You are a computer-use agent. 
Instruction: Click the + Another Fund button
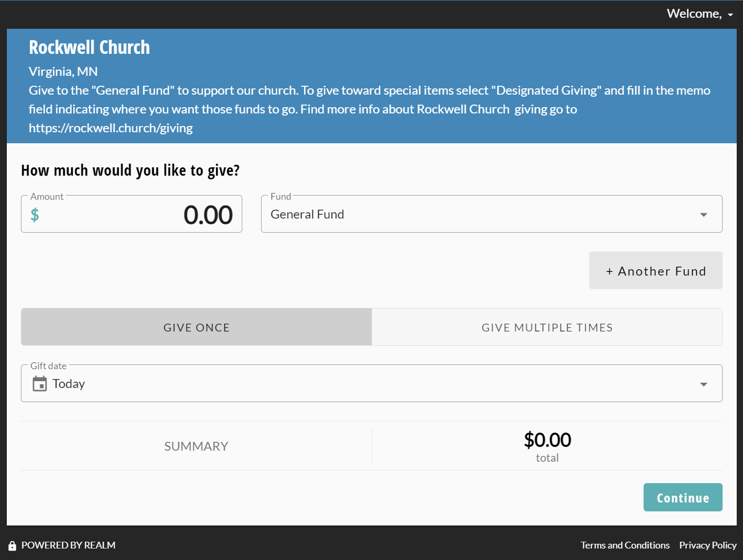pos(656,270)
